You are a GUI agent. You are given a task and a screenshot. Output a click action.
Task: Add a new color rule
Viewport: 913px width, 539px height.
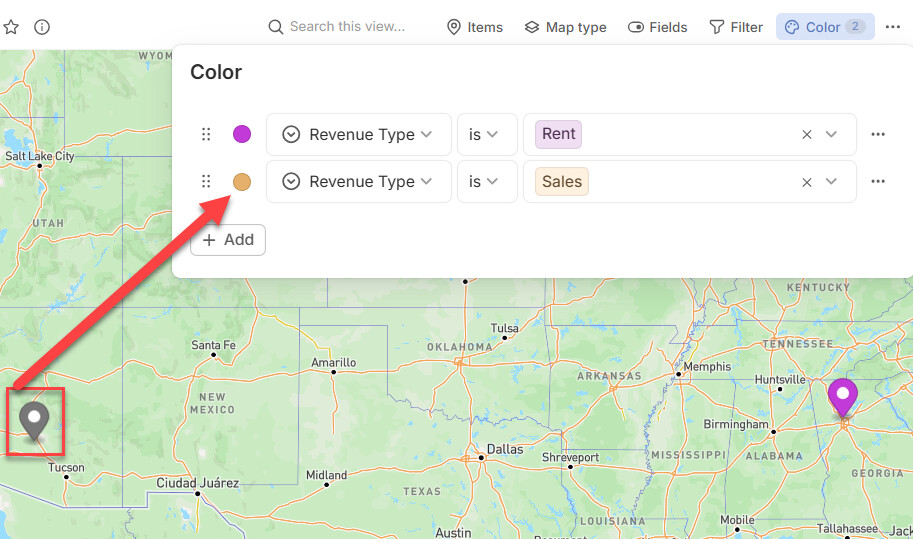[228, 240]
